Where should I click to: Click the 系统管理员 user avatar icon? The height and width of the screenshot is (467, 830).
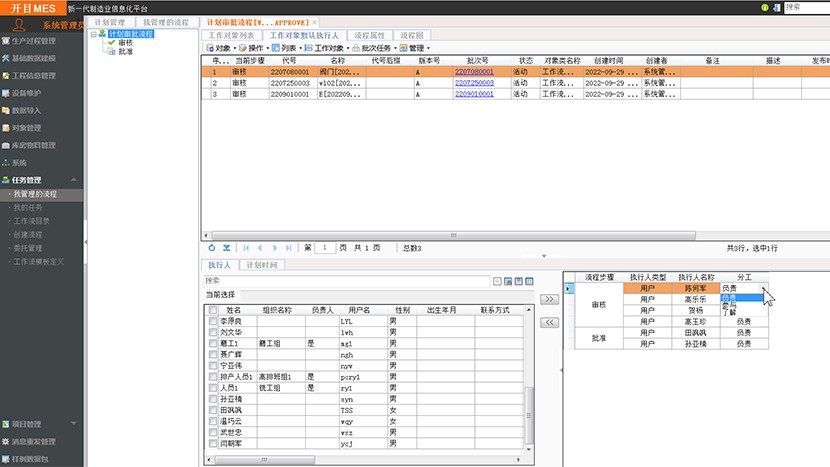(19, 22)
